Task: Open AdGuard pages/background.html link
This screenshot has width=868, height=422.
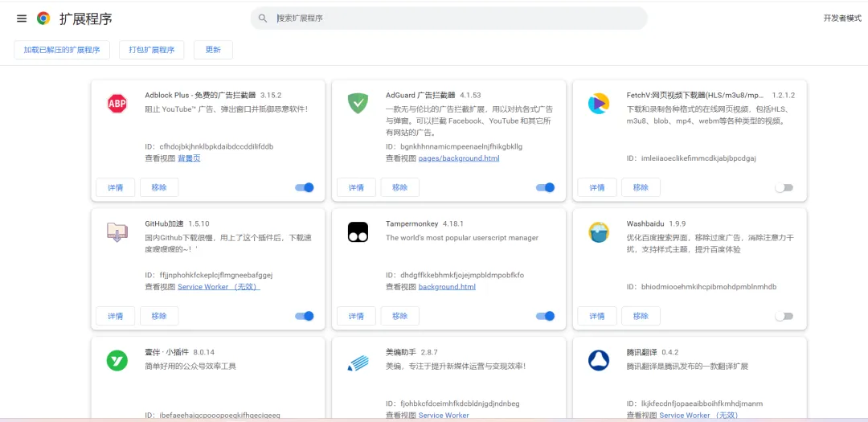Action: (459, 158)
